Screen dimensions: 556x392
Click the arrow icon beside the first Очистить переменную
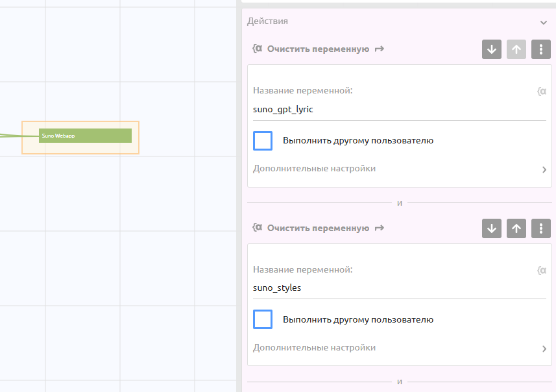coord(380,49)
